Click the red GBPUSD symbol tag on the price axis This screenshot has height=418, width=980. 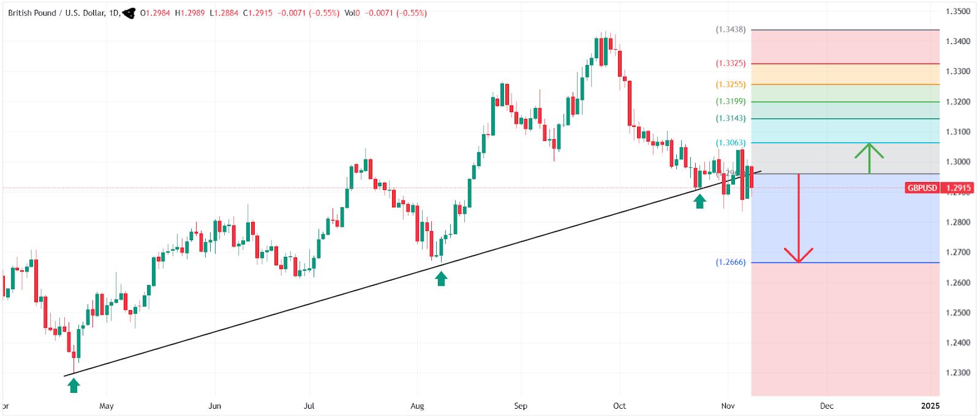(x=922, y=188)
